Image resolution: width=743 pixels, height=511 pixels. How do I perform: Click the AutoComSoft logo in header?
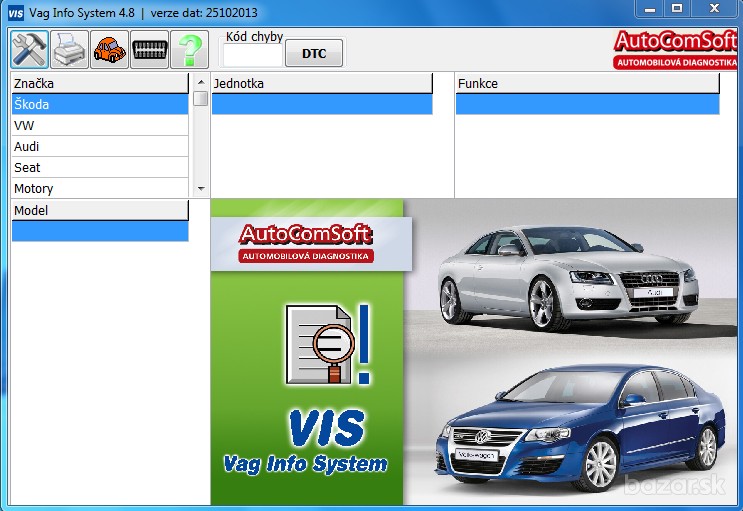pos(675,49)
